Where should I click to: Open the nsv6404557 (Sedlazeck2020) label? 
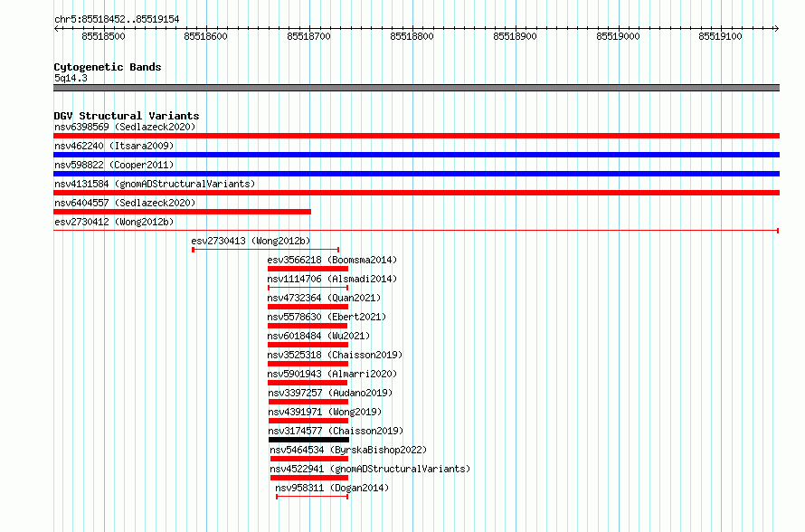(125, 203)
